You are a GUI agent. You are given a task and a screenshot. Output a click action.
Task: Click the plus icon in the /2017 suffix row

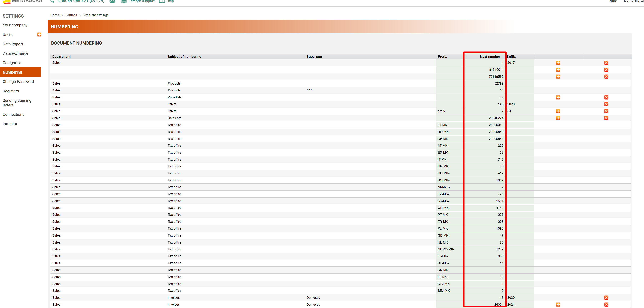point(558,63)
